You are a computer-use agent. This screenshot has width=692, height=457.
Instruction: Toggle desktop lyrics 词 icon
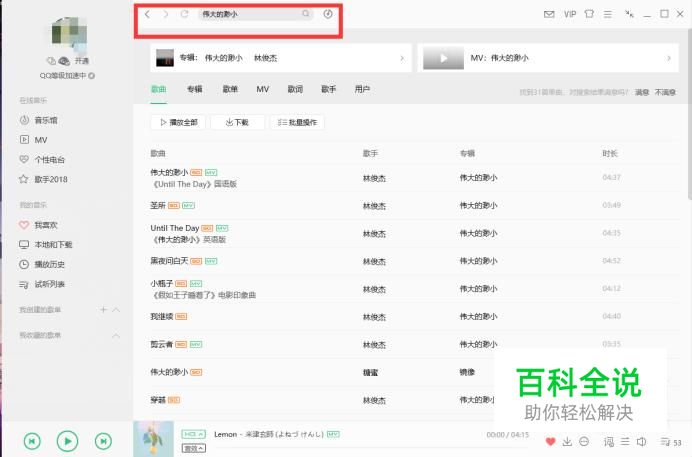pyautogui.click(x=609, y=441)
